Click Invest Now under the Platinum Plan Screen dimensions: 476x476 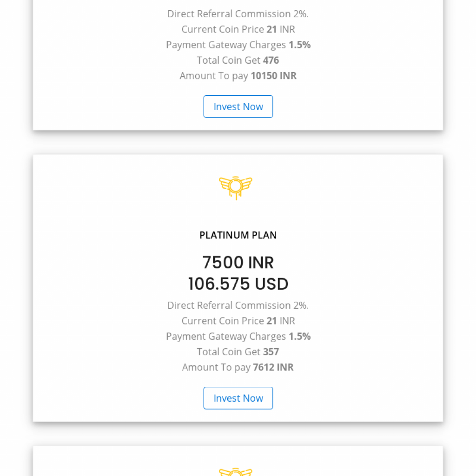click(x=238, y=398)
